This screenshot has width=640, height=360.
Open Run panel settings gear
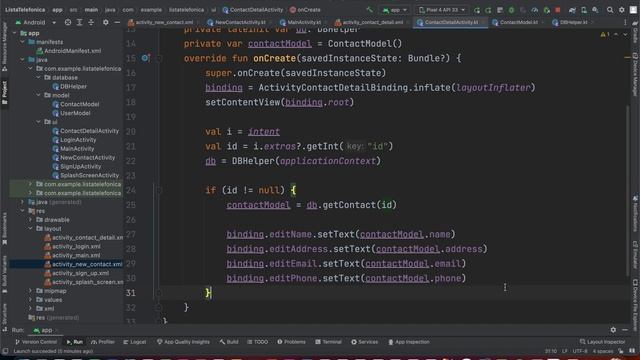(x=613, y=330)
